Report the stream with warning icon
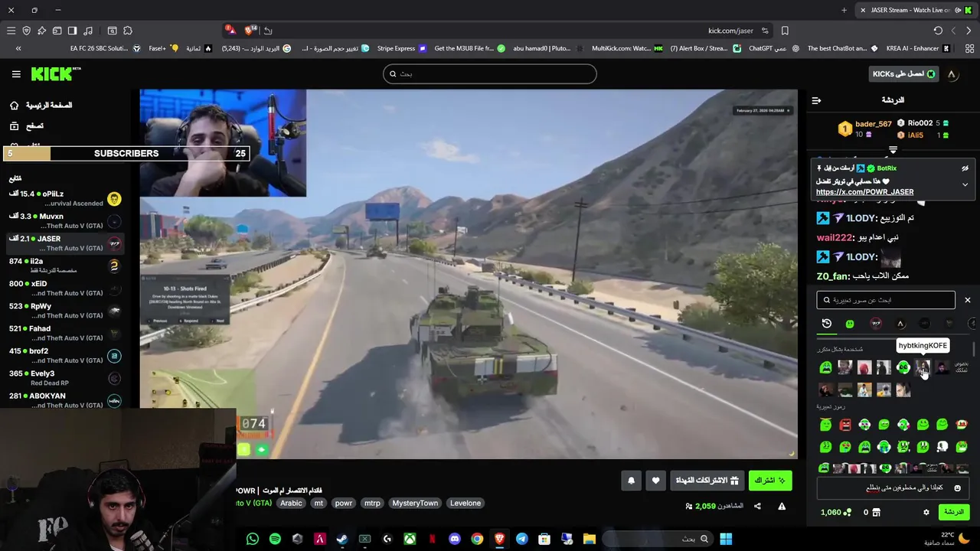Viewport: 980px width, 551px height. (x=782, y=506)
